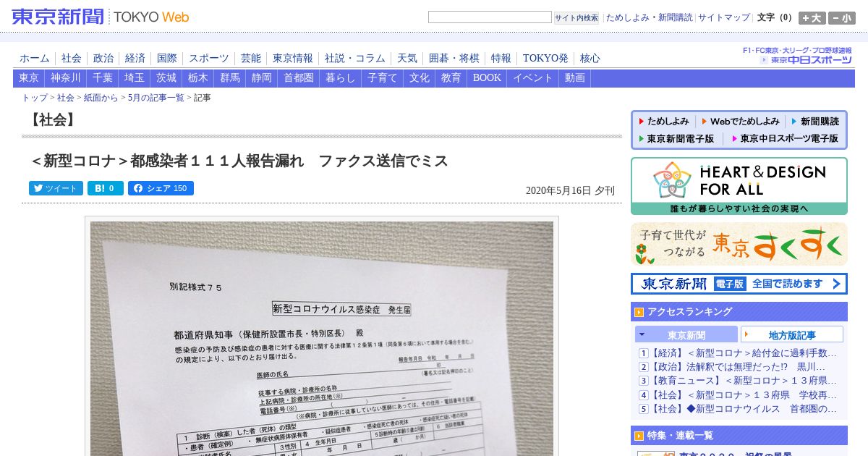Screen dimensions: 868x456
Task: Open the 核心 main menu item
Action: pyautogui.click(x=590, y=59)
